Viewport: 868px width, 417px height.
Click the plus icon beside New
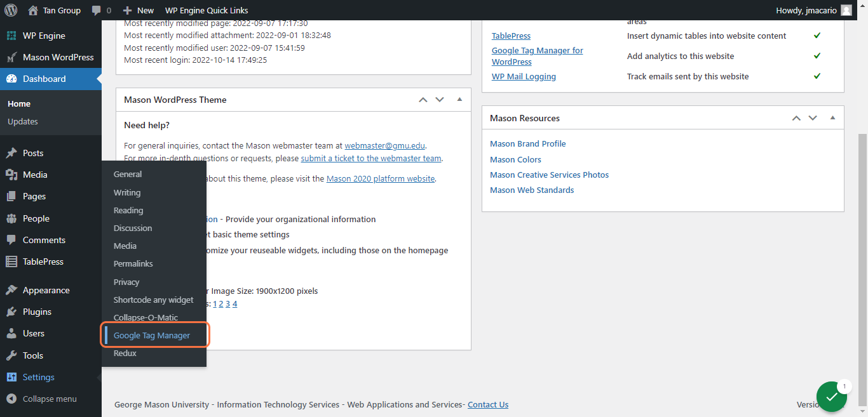(128, 10)
